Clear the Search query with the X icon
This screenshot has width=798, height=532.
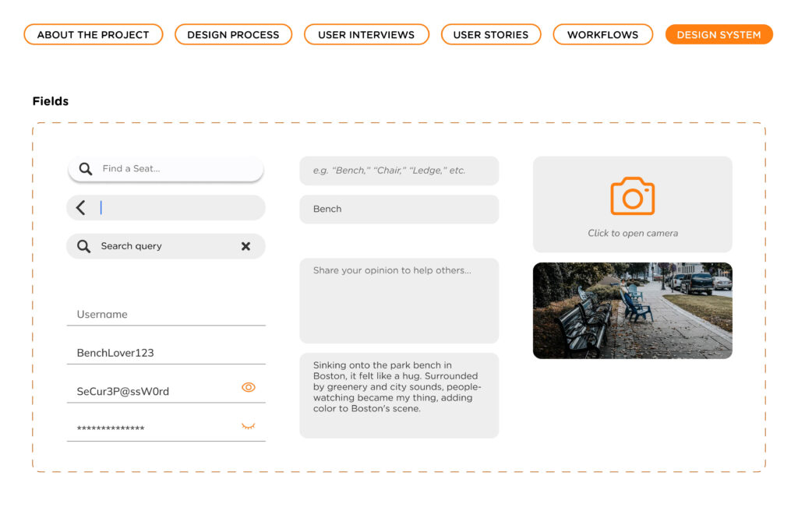245,246
